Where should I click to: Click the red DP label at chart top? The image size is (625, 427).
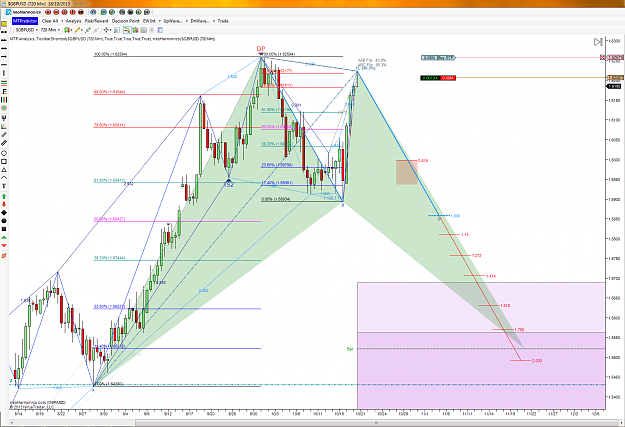[x=261, y=49]
